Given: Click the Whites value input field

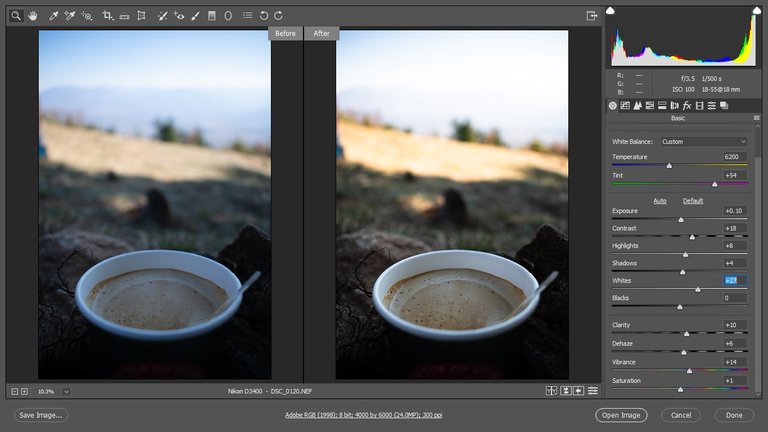Looking at the screenshot, I should [x=734, y=281].
